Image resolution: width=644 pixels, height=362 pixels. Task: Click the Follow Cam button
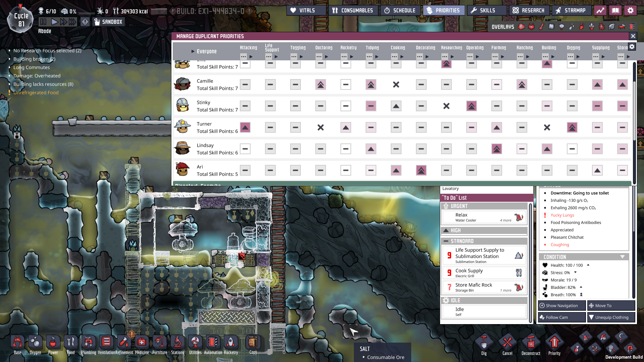pos(561,317)
